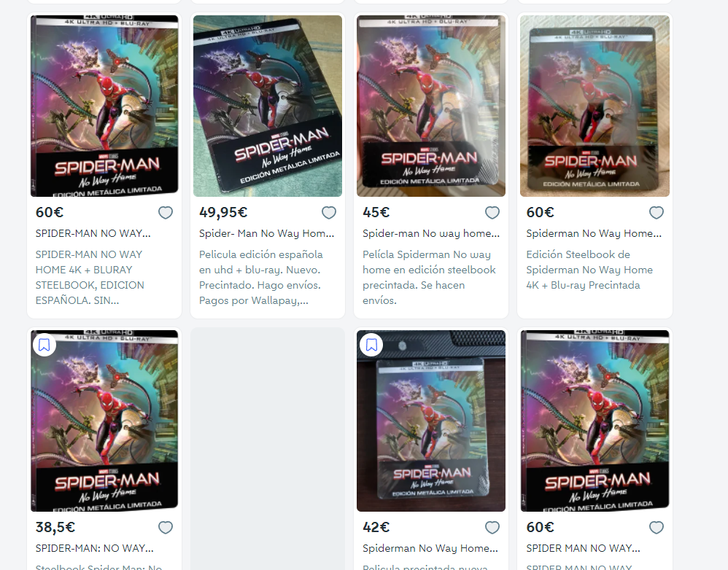Open description 'Edición Steelbook de Spiderman'
728x570 pixels.
589,270
